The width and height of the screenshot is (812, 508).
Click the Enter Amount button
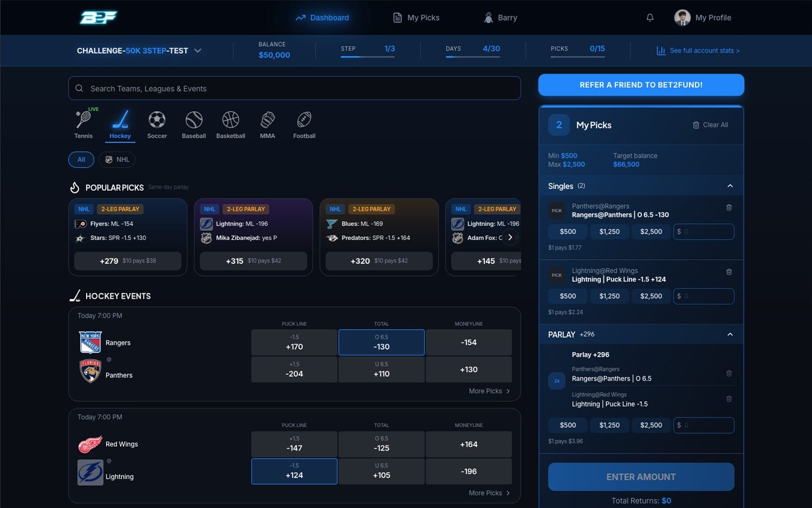(641, 477)
